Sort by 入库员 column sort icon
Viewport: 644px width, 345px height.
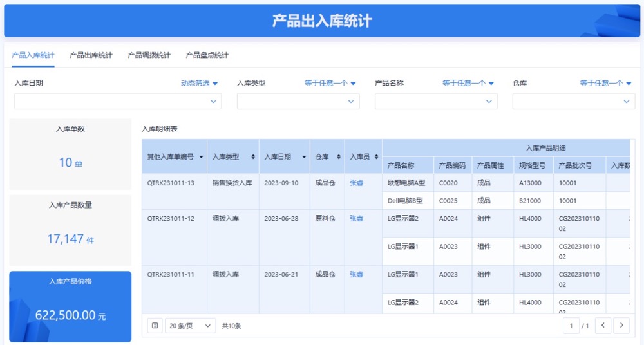(x=374, y=157)
